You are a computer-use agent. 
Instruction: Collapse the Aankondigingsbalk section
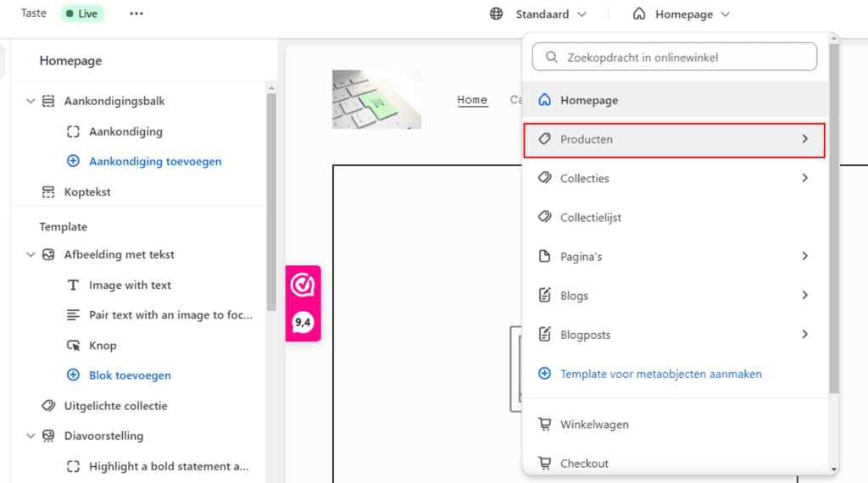[31, 101]
